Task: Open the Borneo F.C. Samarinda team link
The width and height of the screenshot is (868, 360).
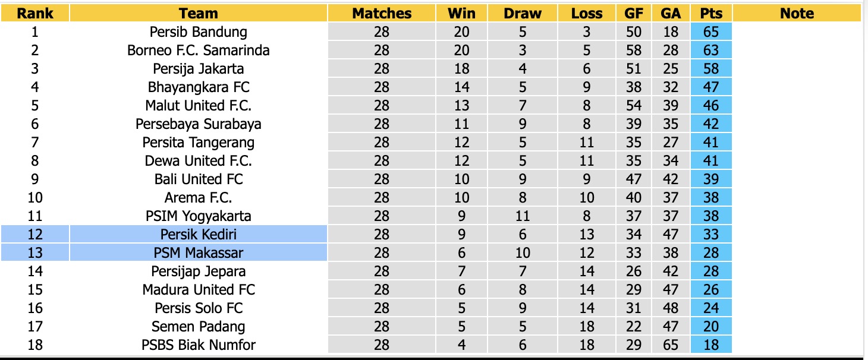Action: (x=198, y=50)
